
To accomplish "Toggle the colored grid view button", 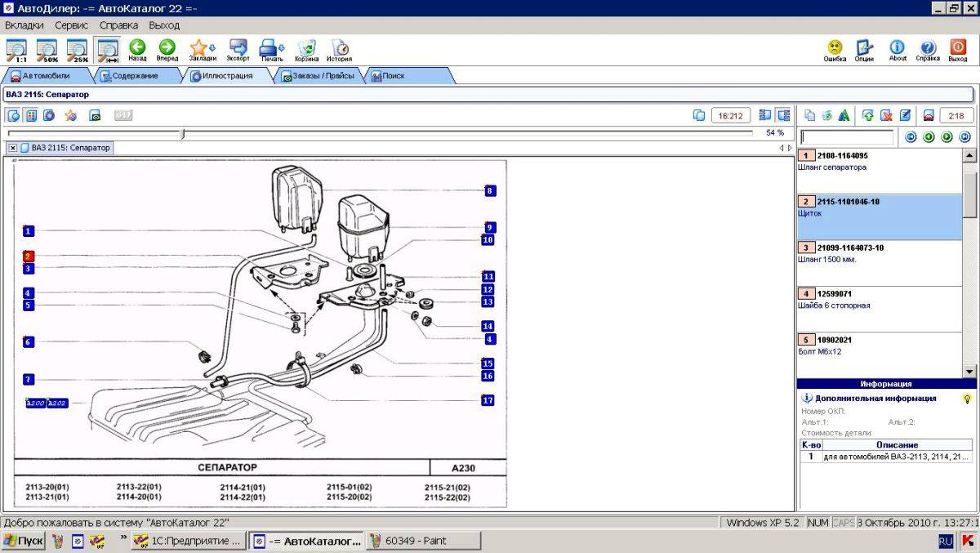I will click(31, 115).
